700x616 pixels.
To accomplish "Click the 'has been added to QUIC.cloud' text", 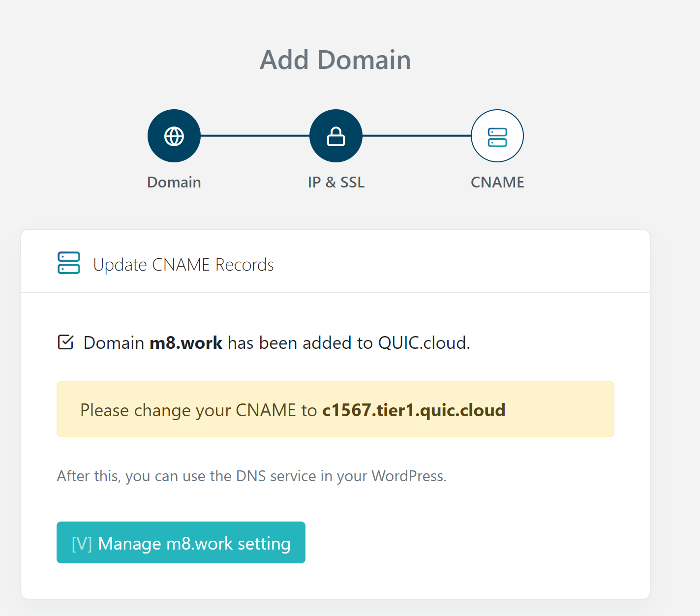I will click(349, 342).
